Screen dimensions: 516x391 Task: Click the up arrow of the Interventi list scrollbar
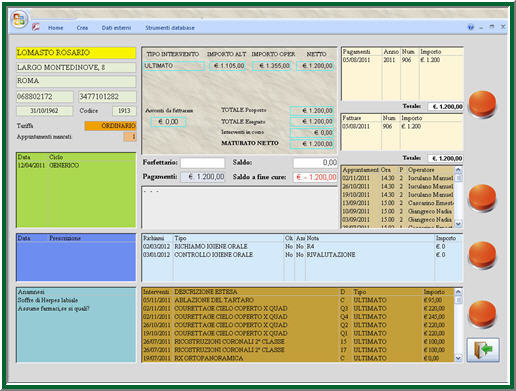pyautogui.click(x=458, y=292)
